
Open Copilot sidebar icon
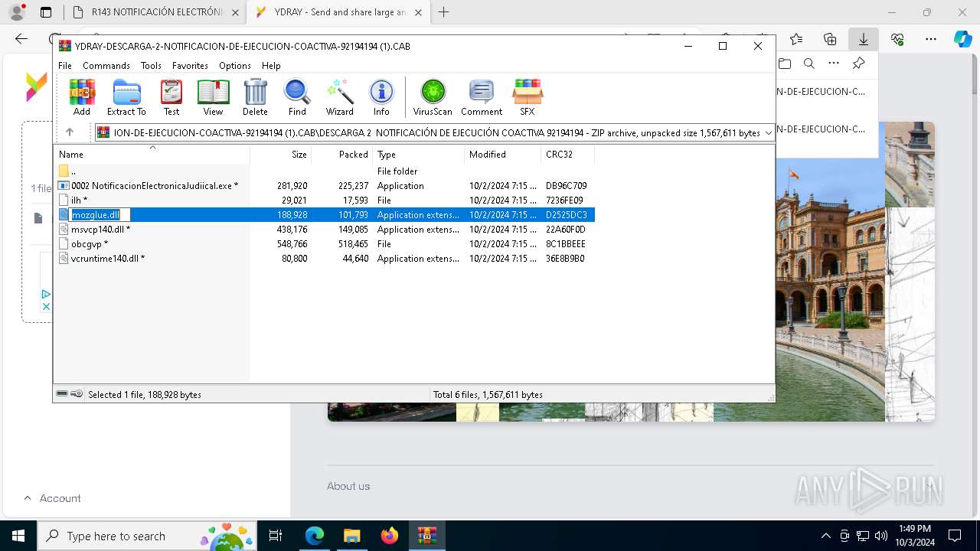[962, 39]
